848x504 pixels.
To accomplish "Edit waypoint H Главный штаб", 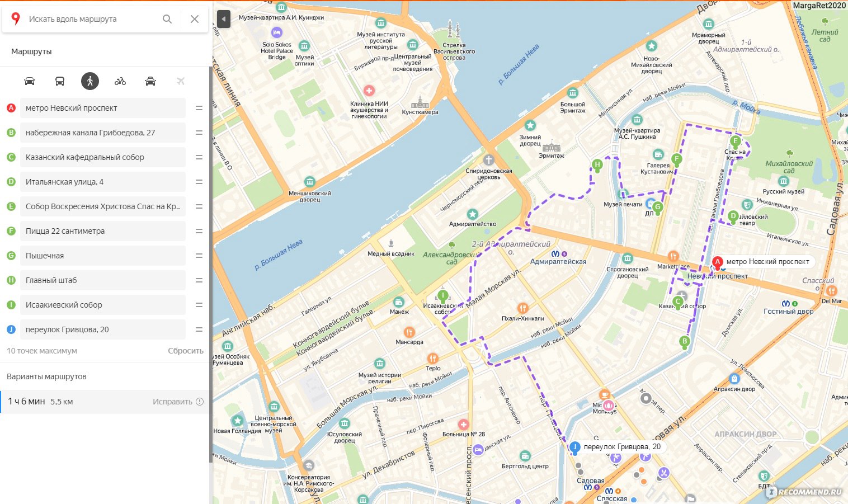I will pyautogui.click(x=103, y=280).
